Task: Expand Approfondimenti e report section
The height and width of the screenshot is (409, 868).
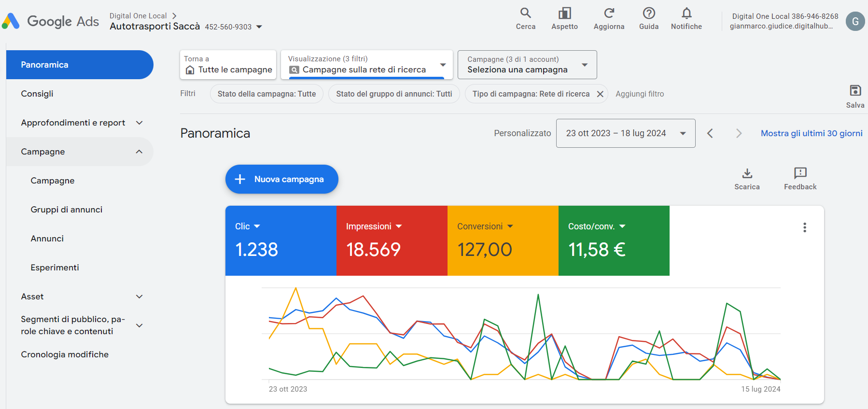Action: click(139, 123)
